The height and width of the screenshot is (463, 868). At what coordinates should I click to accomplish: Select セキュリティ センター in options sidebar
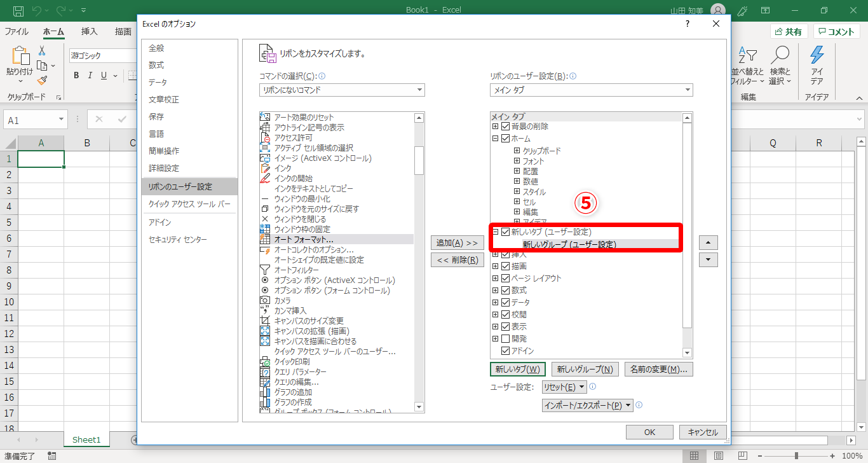pos(178,239)
